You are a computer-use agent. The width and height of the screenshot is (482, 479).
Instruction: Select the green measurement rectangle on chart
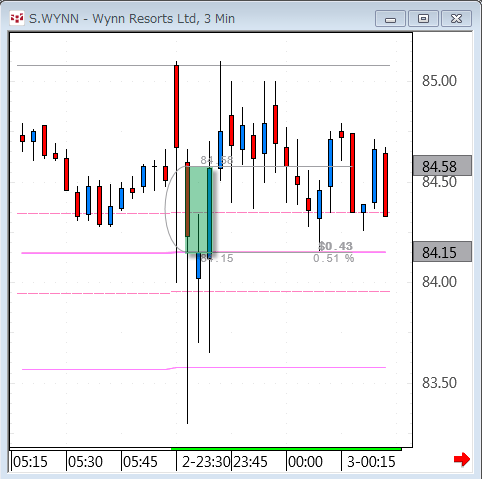(x=199, y=209)
